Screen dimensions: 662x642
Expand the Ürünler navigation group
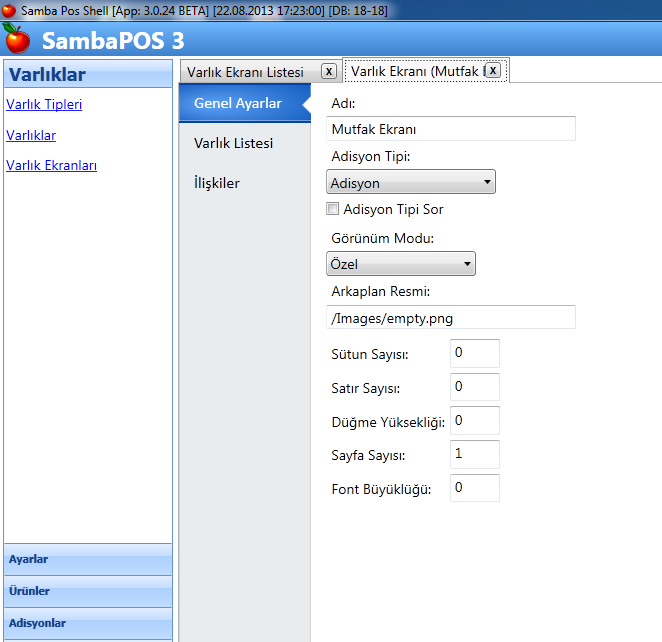click(x=88, y=591)
